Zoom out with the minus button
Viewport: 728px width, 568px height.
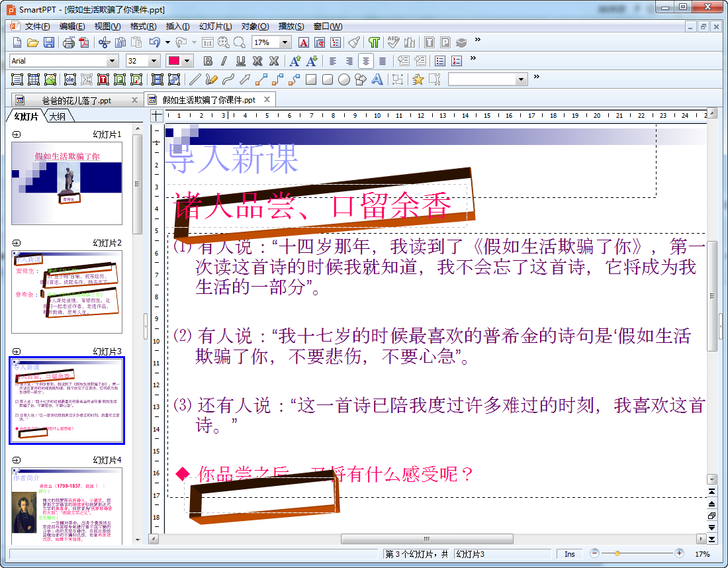point(595,553)
